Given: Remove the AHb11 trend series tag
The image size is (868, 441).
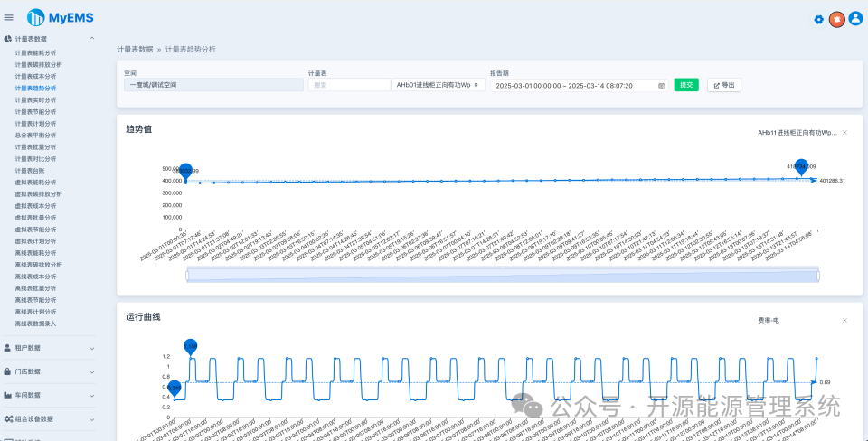Looking at the screenshot, I should click(844, 133).
